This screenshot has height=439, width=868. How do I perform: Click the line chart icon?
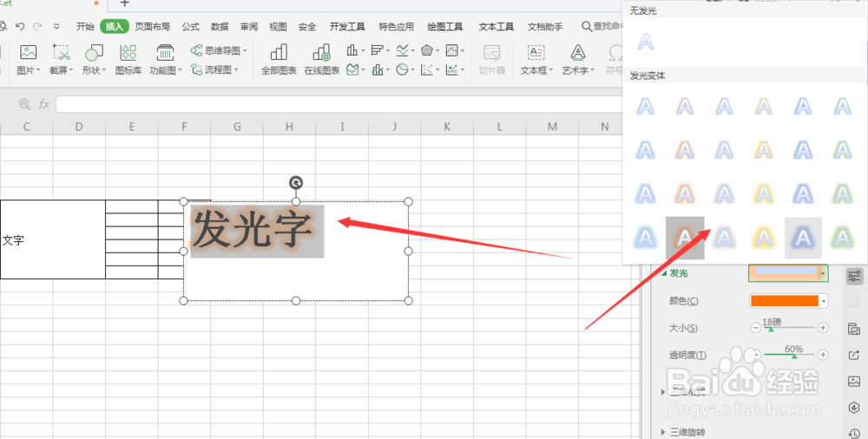point(402,50)
